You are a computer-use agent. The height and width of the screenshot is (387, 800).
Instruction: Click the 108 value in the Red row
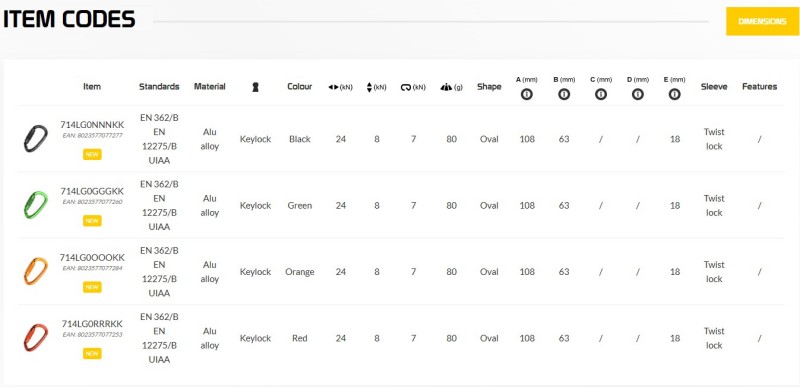tap(527, 338)
